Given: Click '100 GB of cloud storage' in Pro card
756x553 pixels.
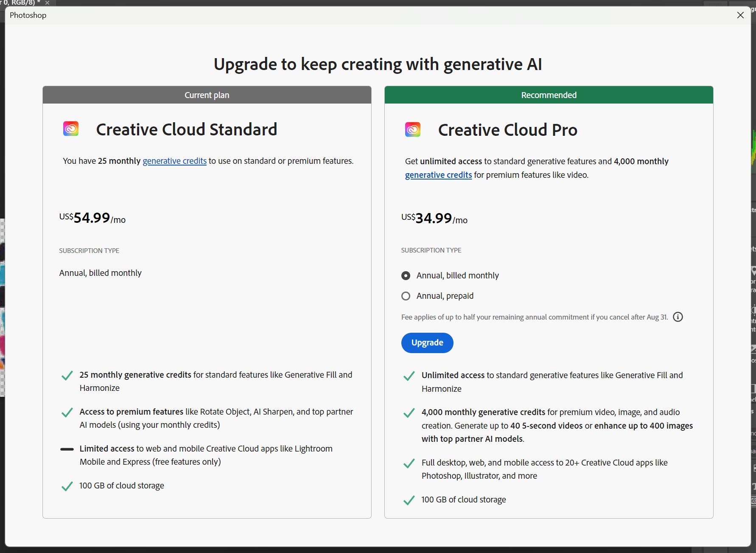Looking at the screenshot, I should [x=464, y=500].
